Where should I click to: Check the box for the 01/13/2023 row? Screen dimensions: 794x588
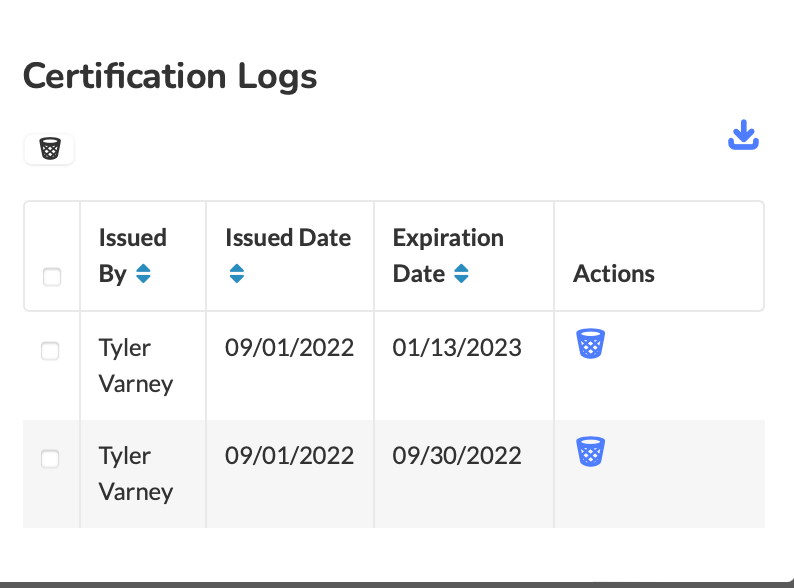coord(50,351)
